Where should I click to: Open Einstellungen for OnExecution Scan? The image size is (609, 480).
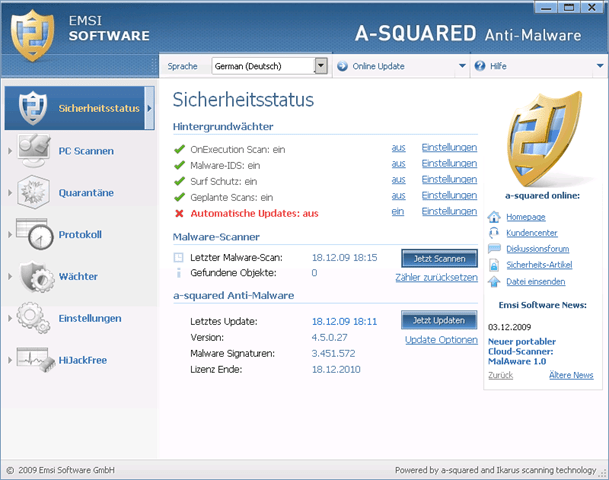coord(449,148)
